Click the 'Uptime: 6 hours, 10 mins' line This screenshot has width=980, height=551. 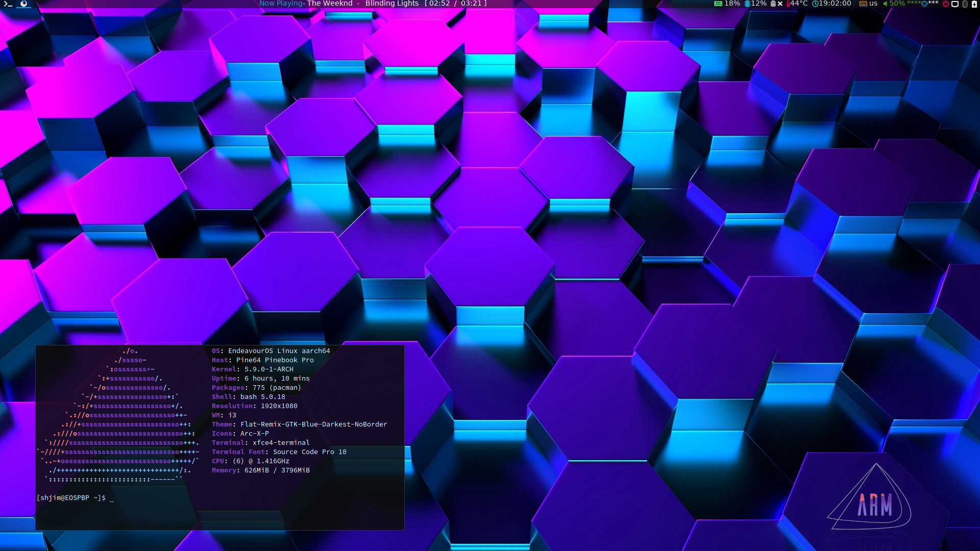click(261, 379)
